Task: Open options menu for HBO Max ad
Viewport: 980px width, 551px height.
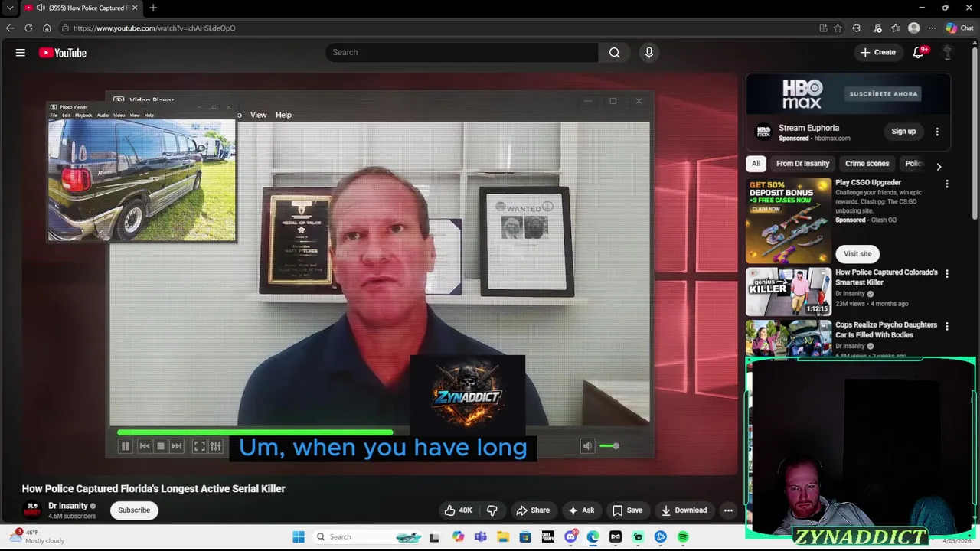Action: pyautogui.click(x=937, y=132)
